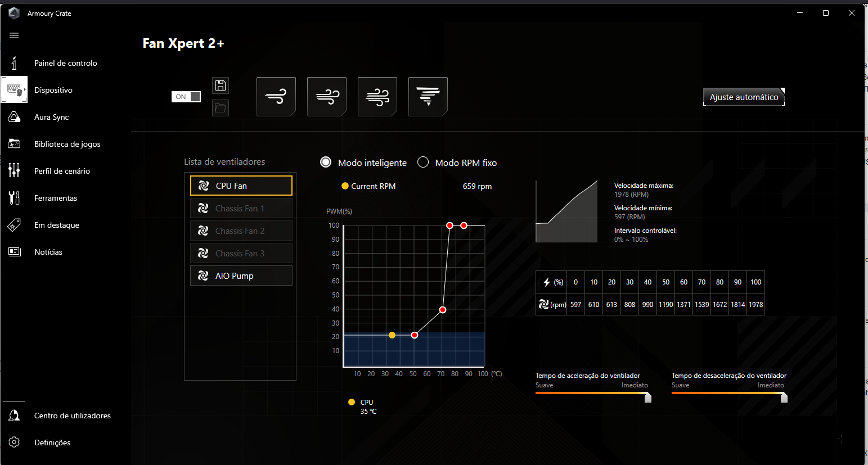Click the curve point at 20% PWM
868x465 pixels.
point(415,335)
